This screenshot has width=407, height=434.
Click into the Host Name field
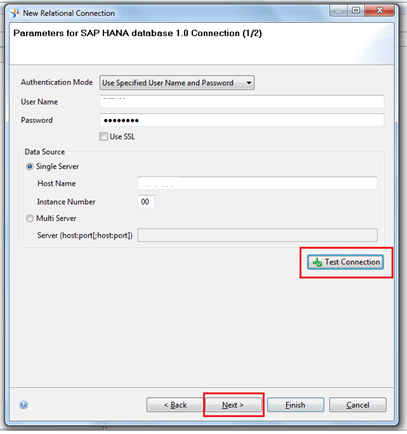tap(257, 183)
